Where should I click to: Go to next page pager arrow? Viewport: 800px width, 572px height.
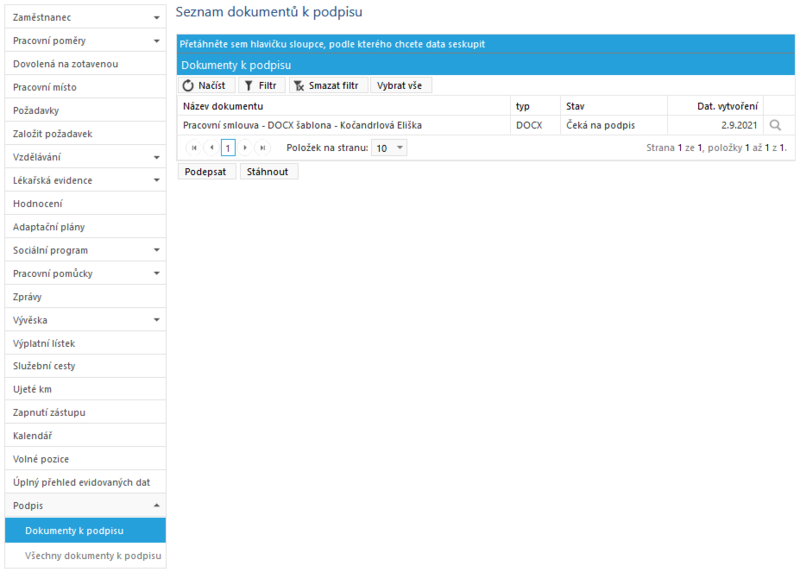click(x=245, y=148)
